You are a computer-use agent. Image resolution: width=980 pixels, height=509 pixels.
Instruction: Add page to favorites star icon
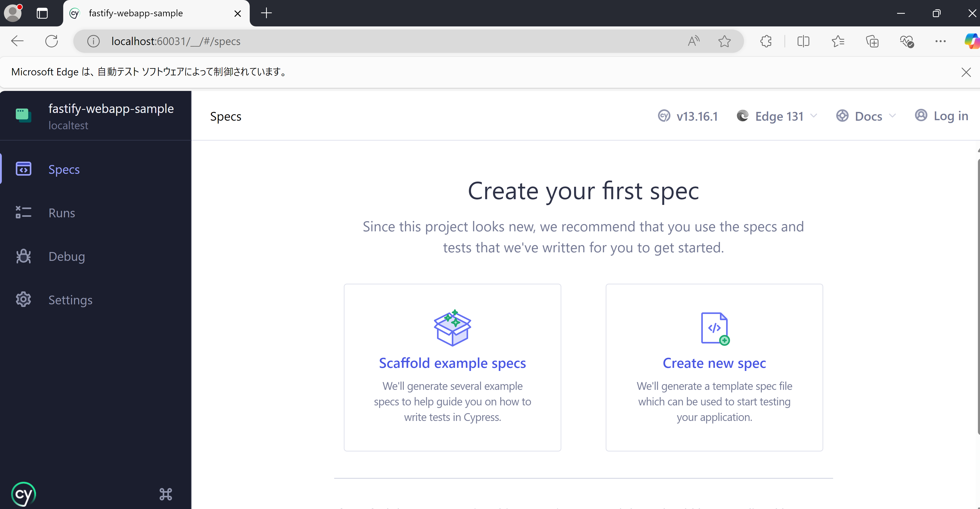click(x=724, y=41)
